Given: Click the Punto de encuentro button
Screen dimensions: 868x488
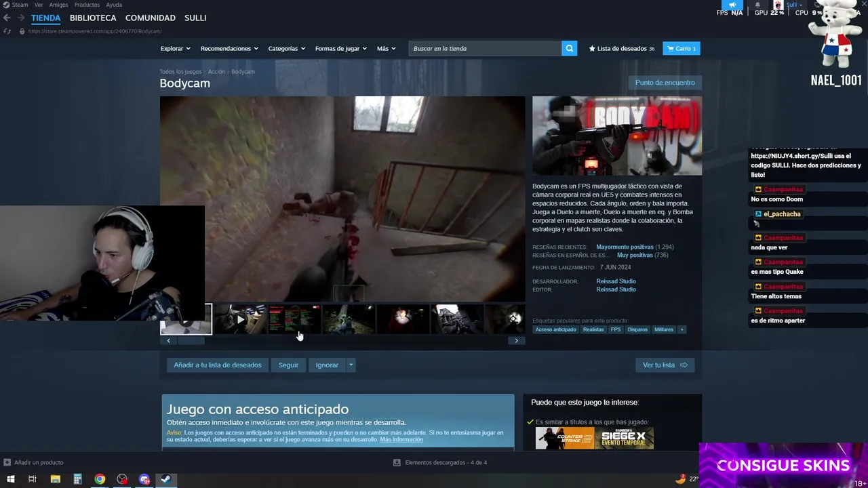Looking at the screenshot, I should [665, 83].
